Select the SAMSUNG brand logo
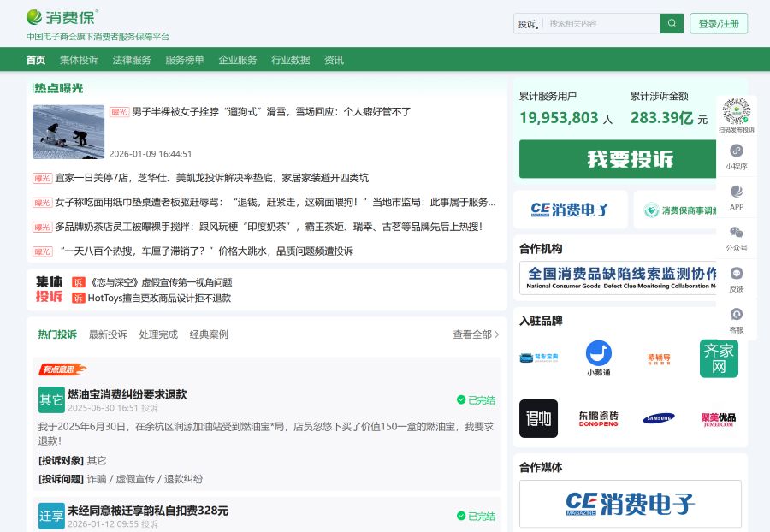This screenshot has width=770, height=532. tap(659, 418)
